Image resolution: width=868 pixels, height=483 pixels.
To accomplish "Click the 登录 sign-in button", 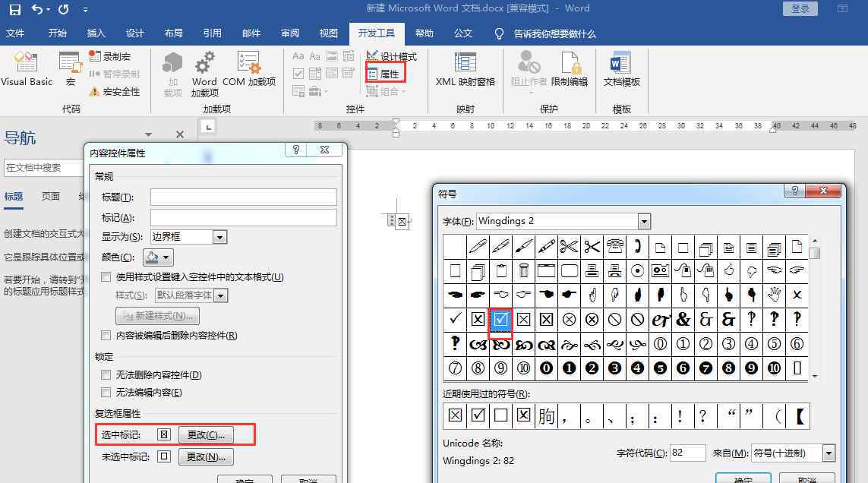I will coord(800,8).
